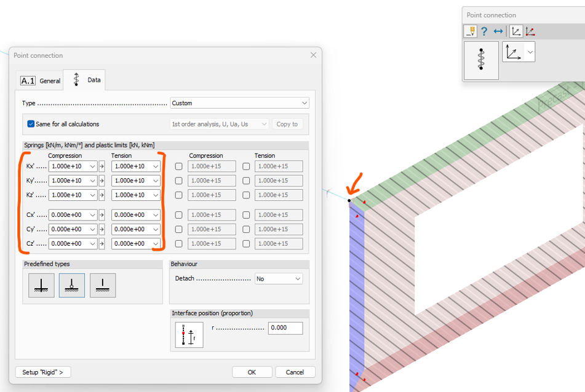Copy Cy' compression to tension with arrow
The image size is (585, 392).
point(101,229)
